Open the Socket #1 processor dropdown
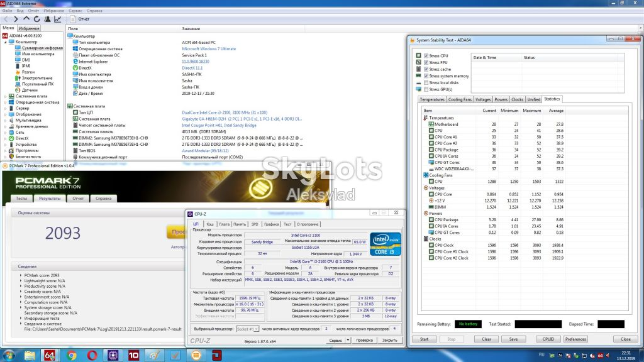Screen dimensions: 644x362 (248, 329)
